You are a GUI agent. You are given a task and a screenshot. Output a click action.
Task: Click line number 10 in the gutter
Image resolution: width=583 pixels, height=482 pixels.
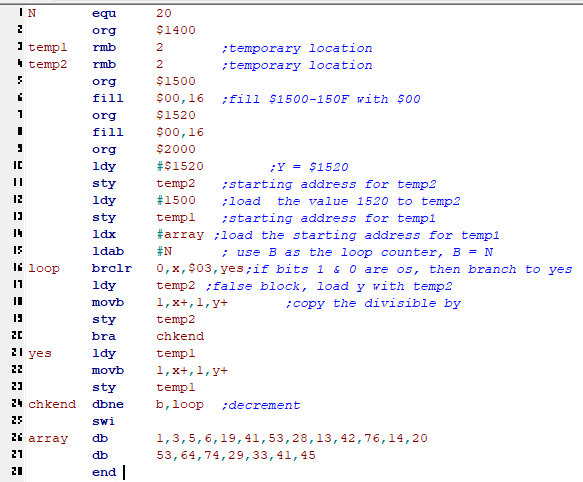(17, 165)
